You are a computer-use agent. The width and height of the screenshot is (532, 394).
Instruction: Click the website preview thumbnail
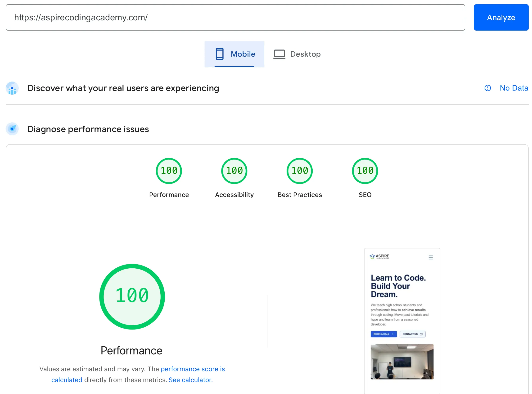point(402,320)
